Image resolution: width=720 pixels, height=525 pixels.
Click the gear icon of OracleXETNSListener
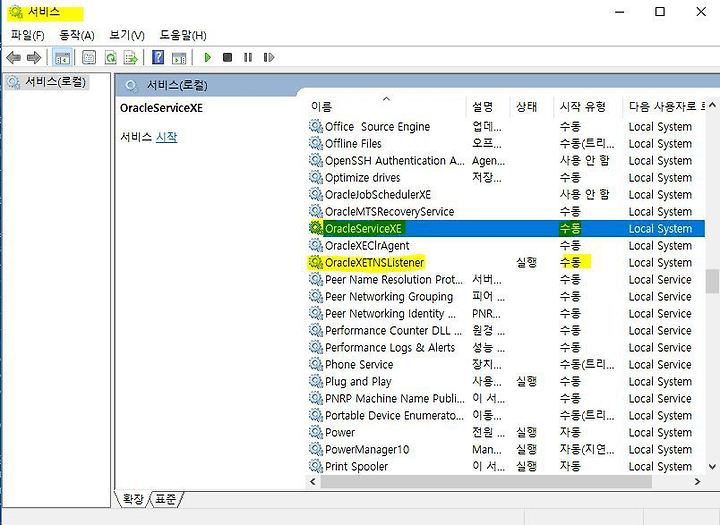315,262
